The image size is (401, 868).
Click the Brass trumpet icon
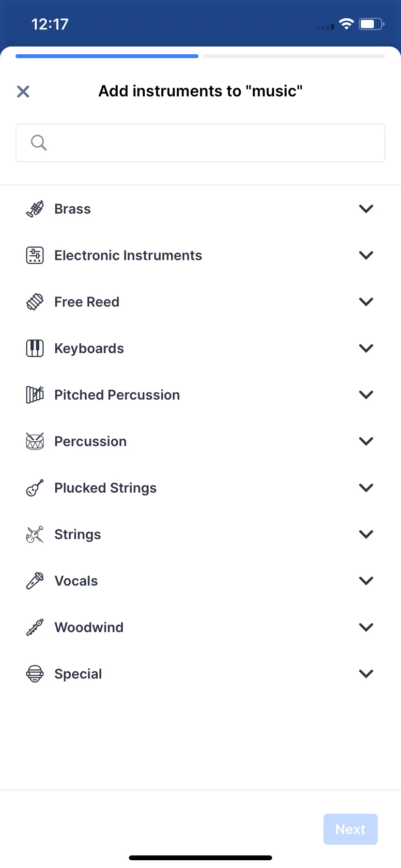[35, 209]
